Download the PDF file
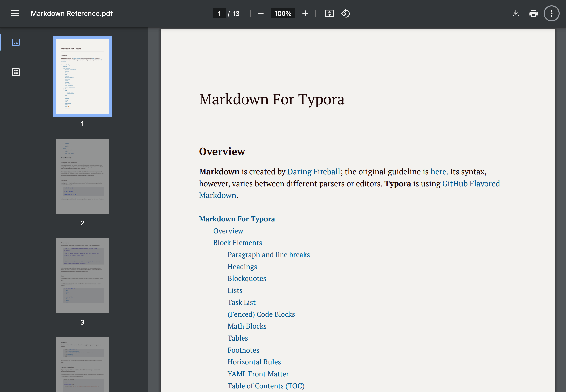 click(516, 13)
